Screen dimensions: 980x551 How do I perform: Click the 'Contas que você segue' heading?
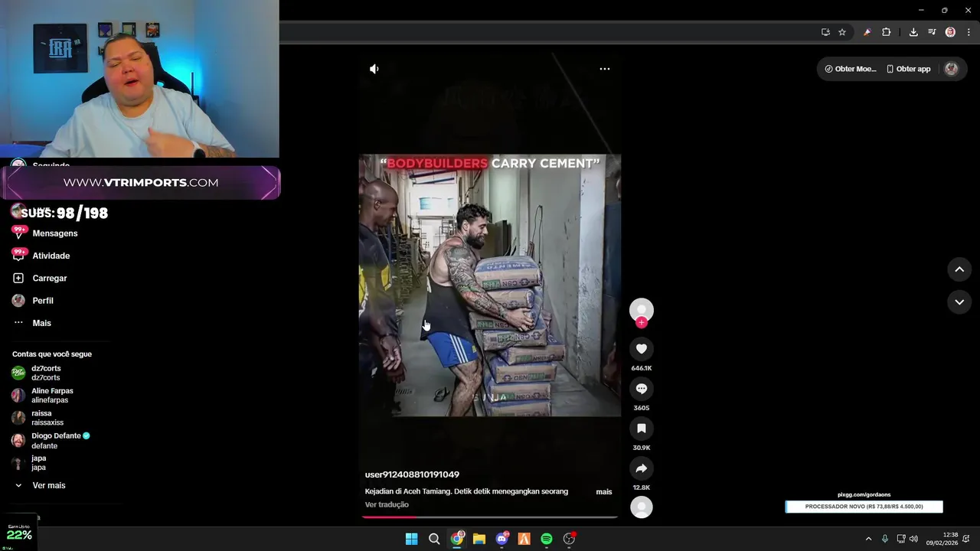pos(52,354)
